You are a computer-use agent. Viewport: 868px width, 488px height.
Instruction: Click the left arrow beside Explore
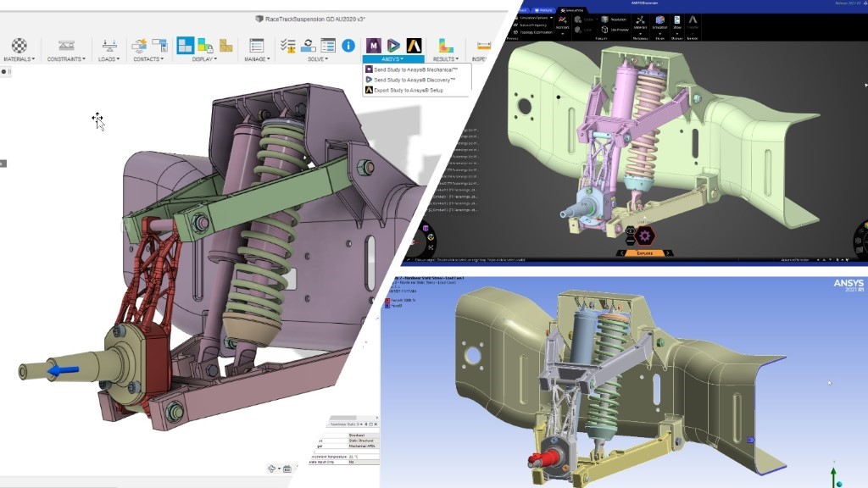click(621, 252)
